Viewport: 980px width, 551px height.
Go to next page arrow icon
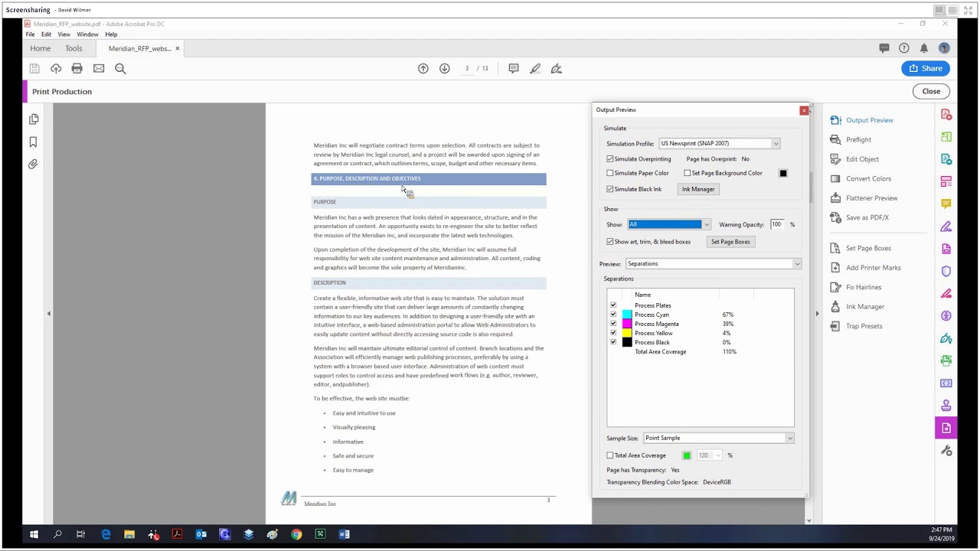pos(444,68)
